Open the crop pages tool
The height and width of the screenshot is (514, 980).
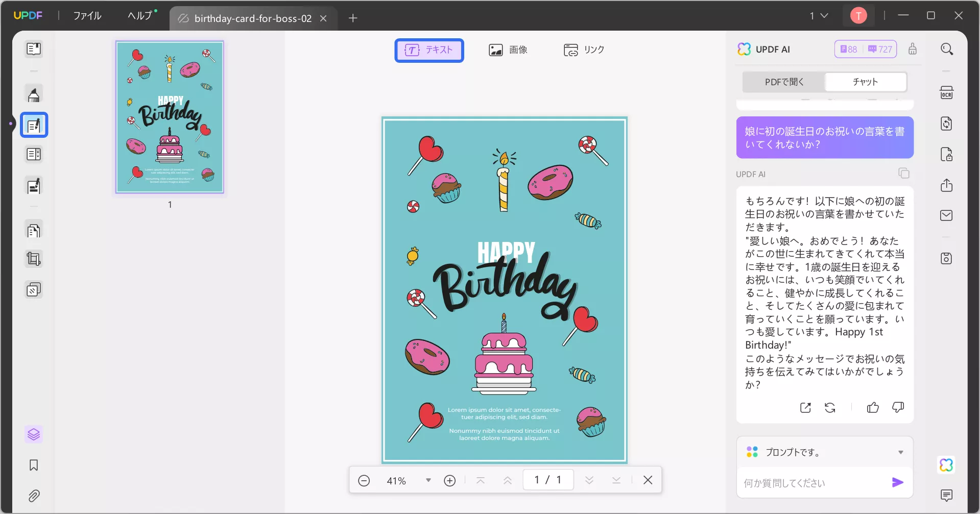[x=34, y=259]
